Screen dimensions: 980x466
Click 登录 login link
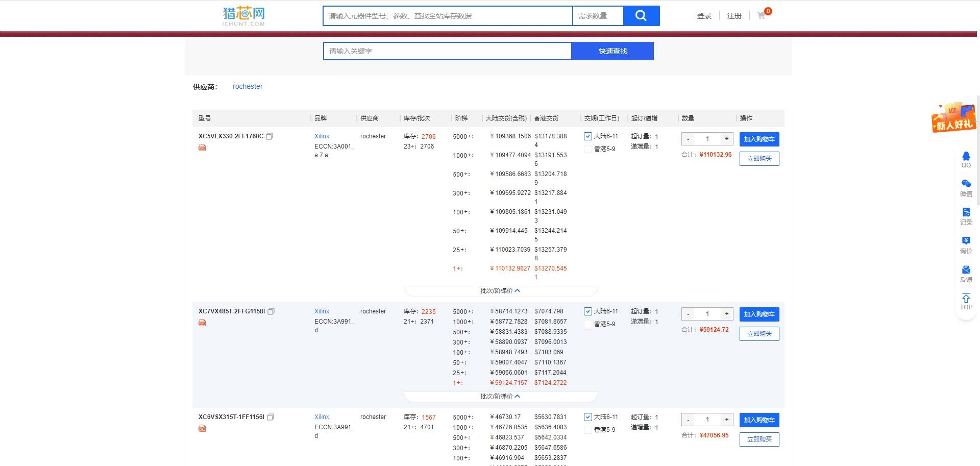pos(704,16)
